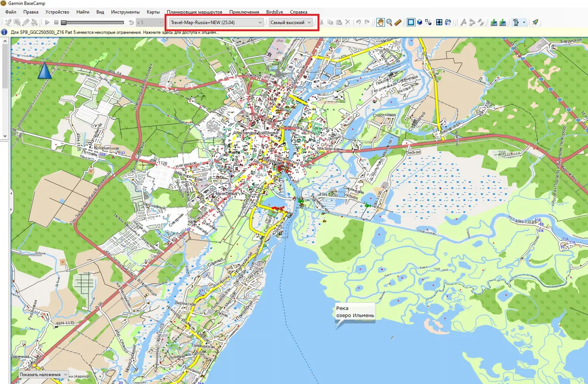Open the Планировщик маршрутов menu
The height and width of the screenshot is (384, 588).
[194, 12]
